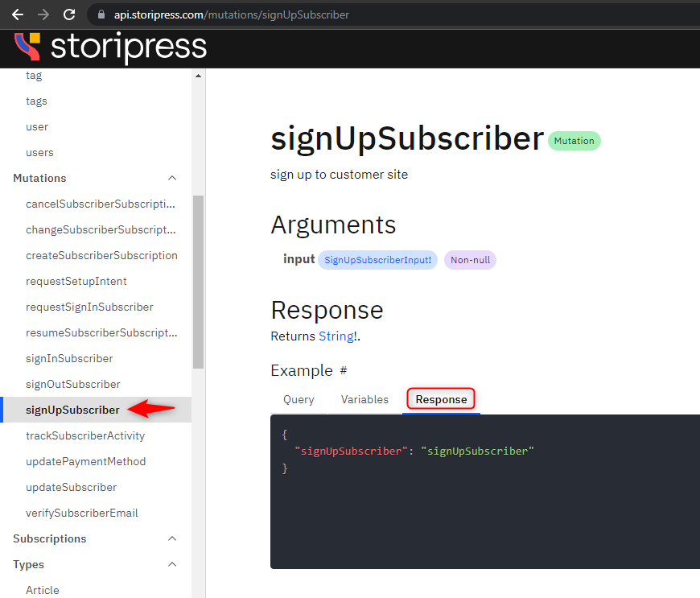Open the tags query in sidebar
The height and width of the screenshot is (598, 700).
point(36,101)
